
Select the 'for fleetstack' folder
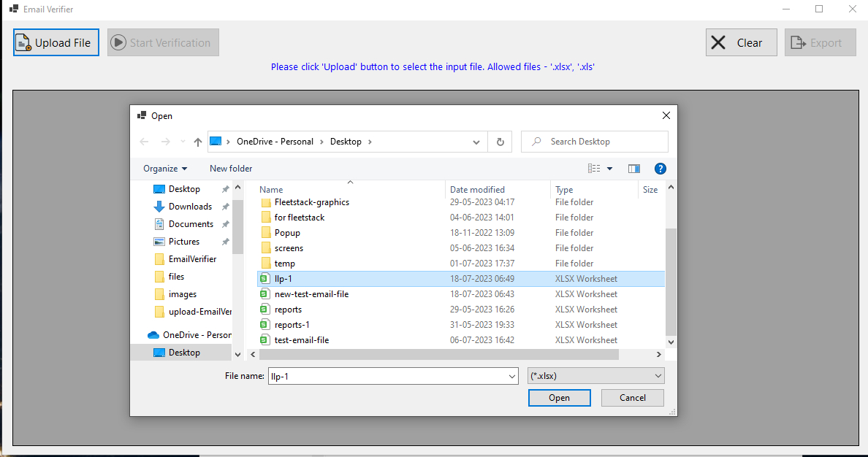pyautogui.click(x=300, y=218)
